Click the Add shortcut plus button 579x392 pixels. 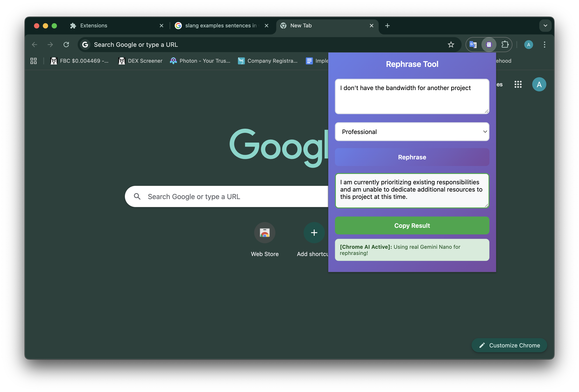point(314,233)
